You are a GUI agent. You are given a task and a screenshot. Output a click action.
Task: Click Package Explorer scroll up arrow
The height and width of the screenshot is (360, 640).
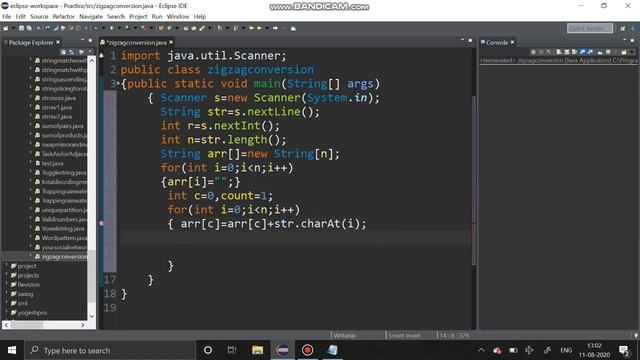pos(92,60)
